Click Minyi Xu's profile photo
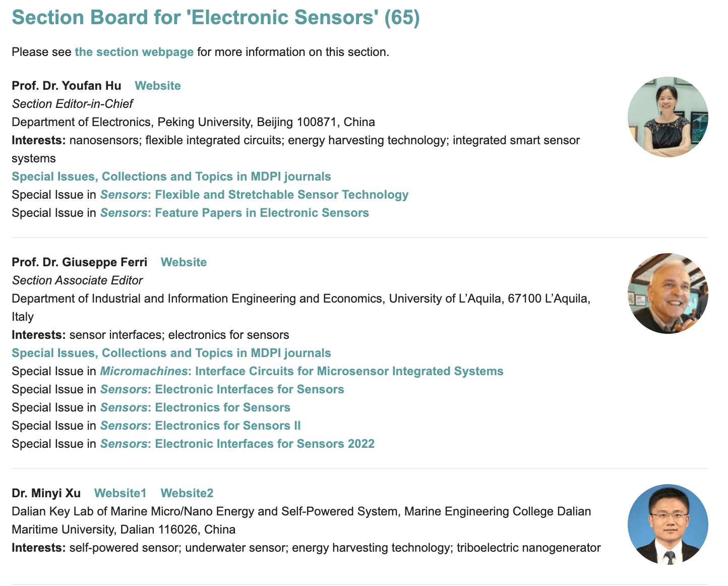728x586 pixels. point(668,524)
